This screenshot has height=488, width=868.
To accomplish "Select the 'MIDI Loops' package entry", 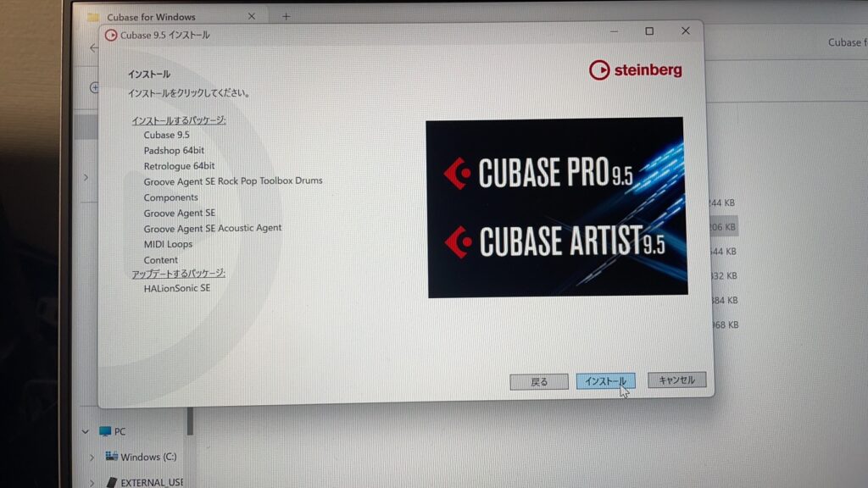I will [169, 244].
